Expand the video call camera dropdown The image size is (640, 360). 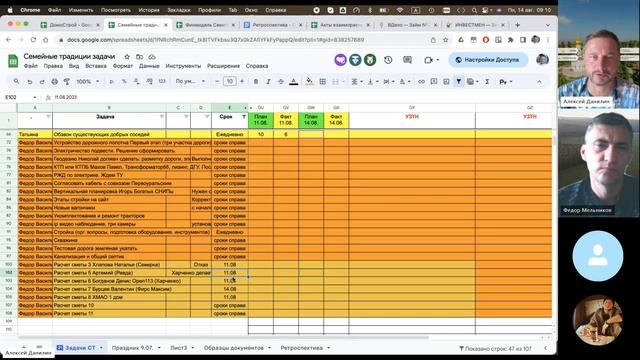pos(438,60)
